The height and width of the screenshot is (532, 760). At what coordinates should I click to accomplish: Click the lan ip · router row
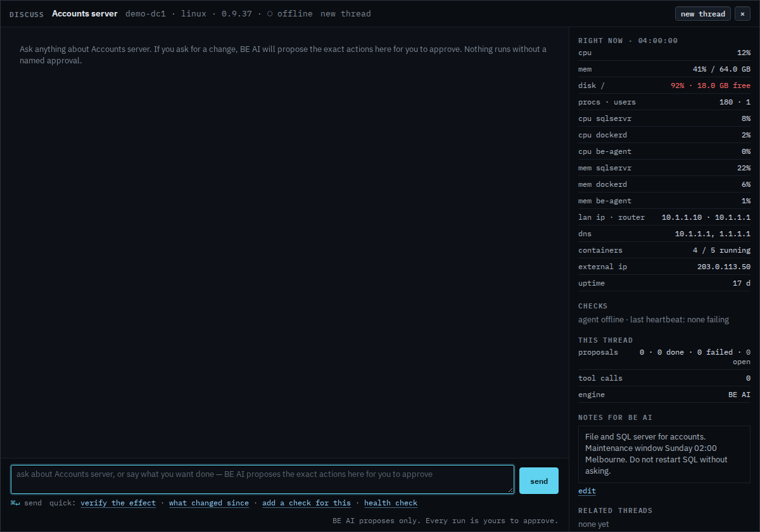coord(664,217)
